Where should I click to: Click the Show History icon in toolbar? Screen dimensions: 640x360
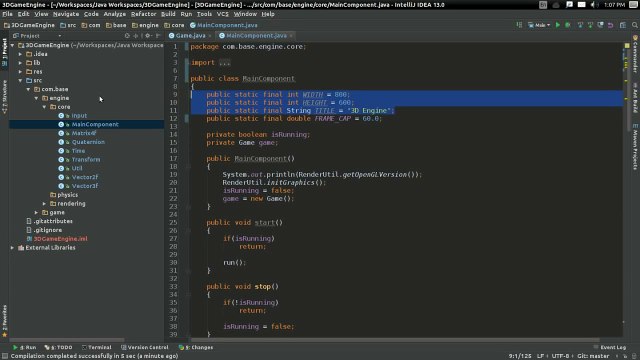(x=600, y=25)
